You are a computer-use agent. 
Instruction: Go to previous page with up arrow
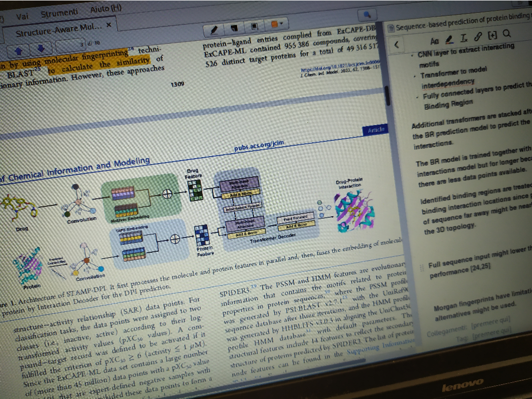click(x=18, y=49)
